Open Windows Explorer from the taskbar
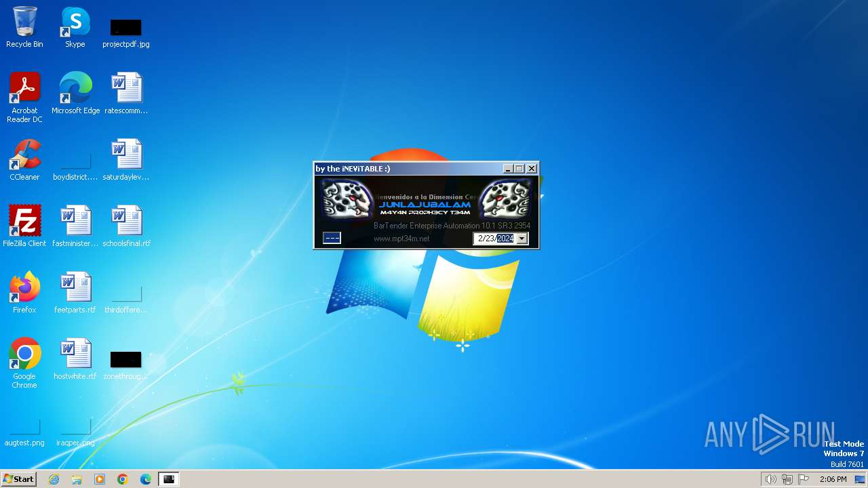 click(77, 479)
